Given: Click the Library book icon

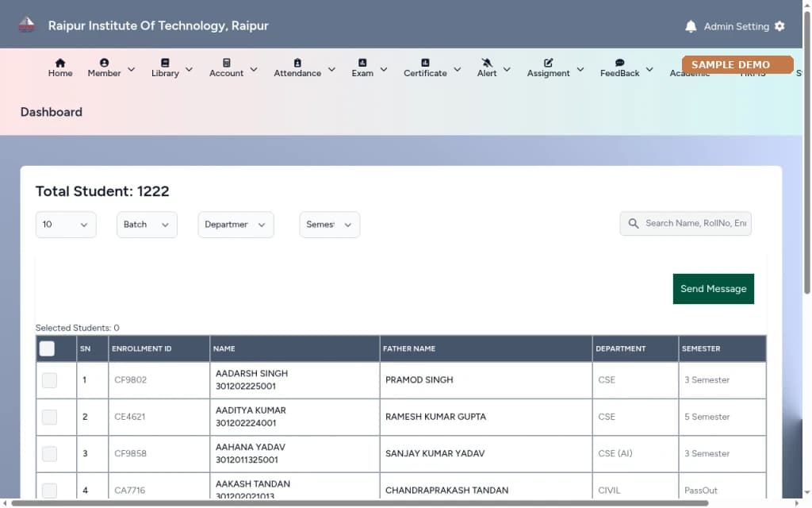Looking at the screenshot, I should (165, 63).
